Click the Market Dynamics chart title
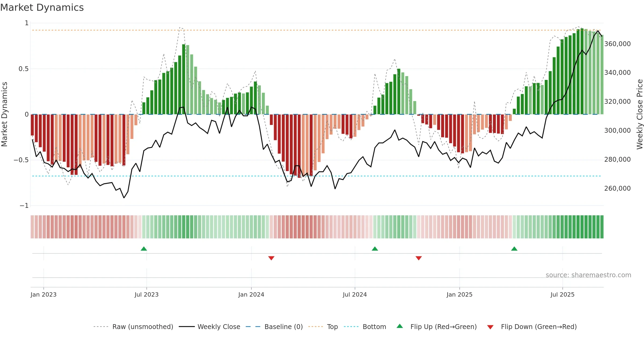Screen dimensions: 644x362 click(42, 8)
